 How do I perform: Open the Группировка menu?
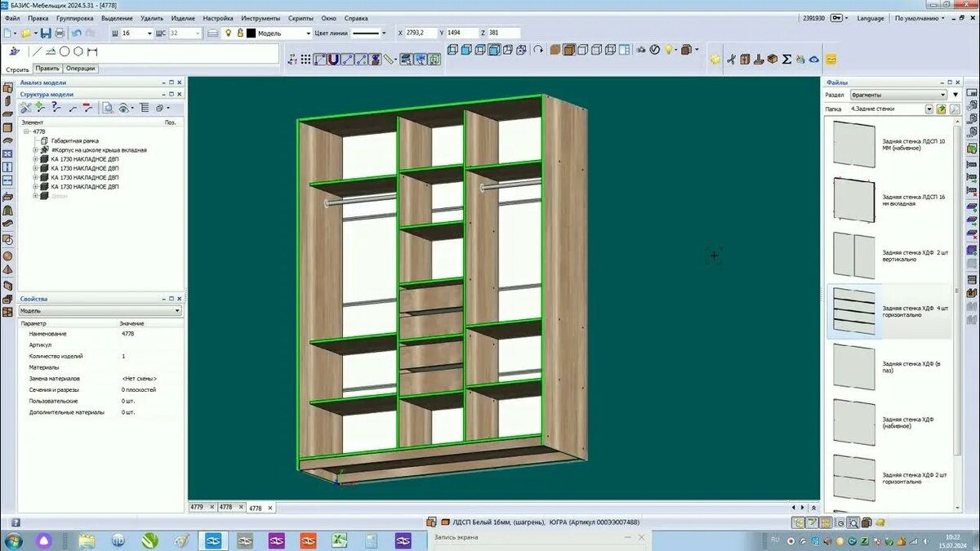[x=75, y=17]
